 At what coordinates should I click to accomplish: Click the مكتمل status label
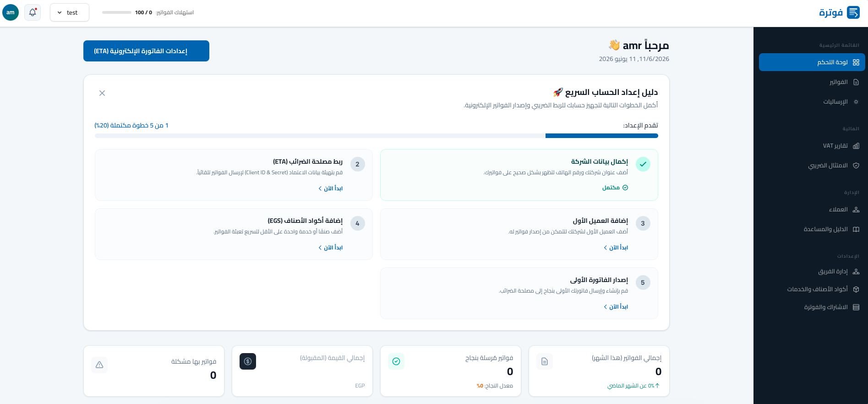(x=615, y=188)
